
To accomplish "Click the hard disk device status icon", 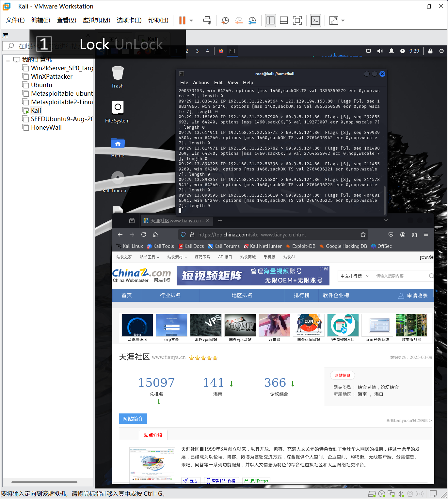I will click(372, 494).
